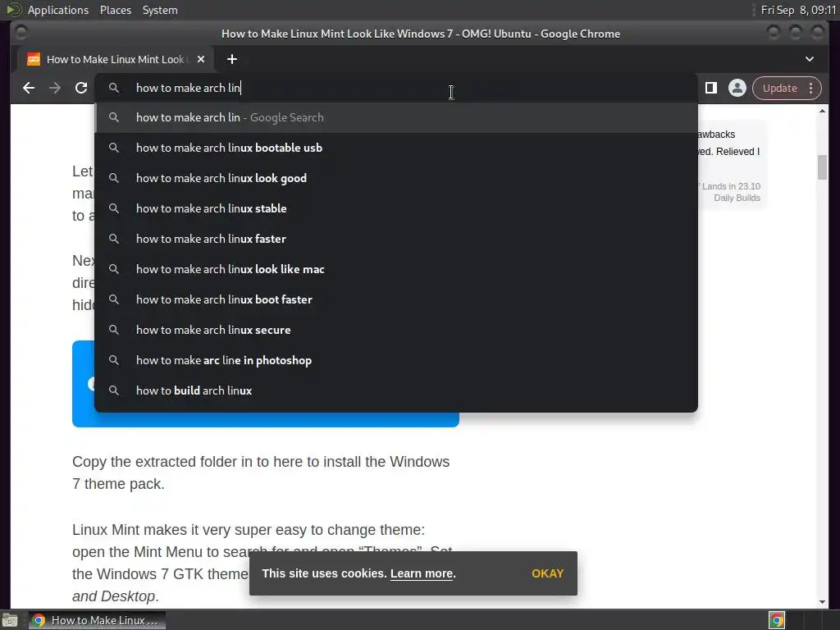Choose suggestion 'arch linux secure'
This screenshot has height=630, width=840.
click(x=396, y=330)
